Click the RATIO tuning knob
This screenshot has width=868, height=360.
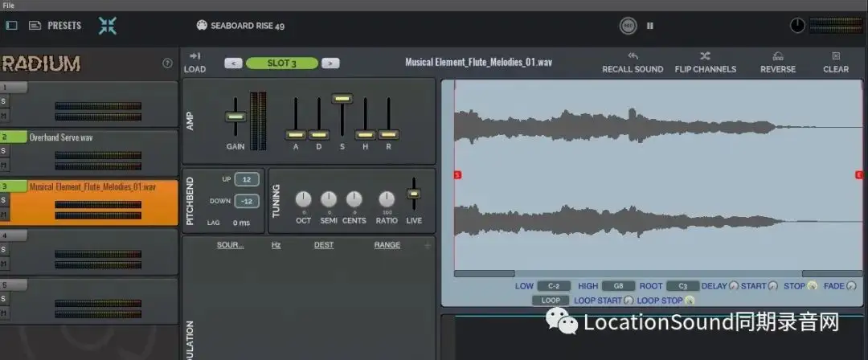tap(387, 199)
